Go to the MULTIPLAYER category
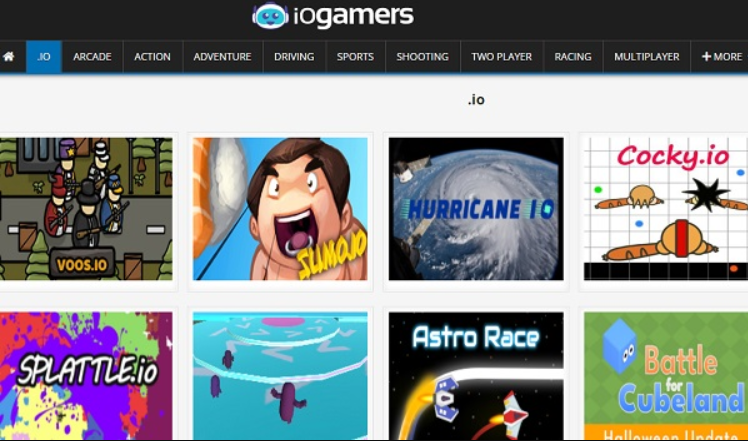 (x=646, y=57)
